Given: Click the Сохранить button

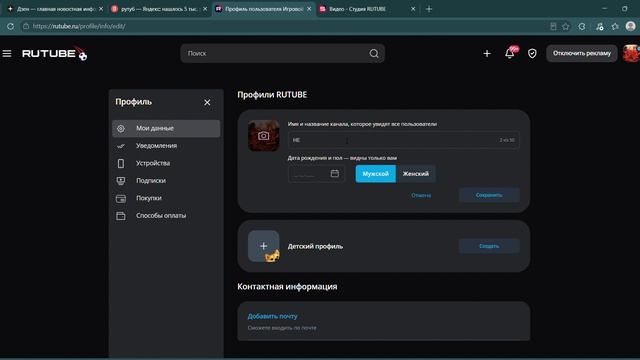Looking at the screenshot, I should pyautogui.click(x=489, y=195).
